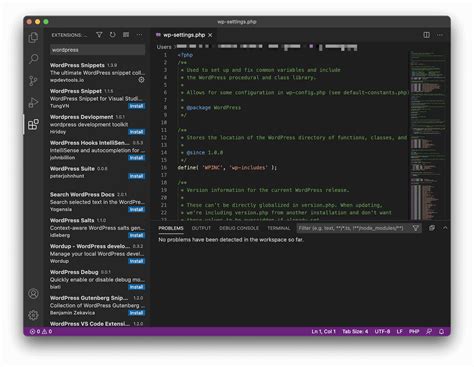Screen dimensions: 474x367
Task: Install the WordPress Snippet extension by TungVN
Action: [137, 106]
